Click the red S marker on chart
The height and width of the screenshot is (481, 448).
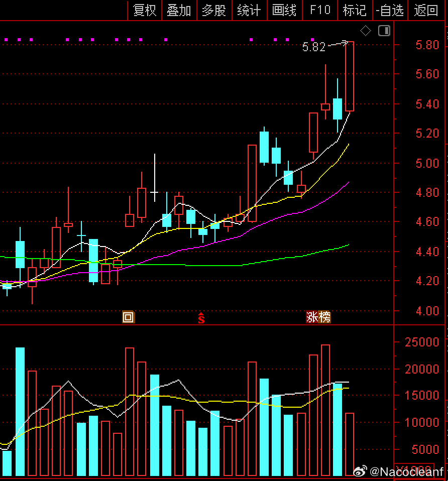pos(201,318)
